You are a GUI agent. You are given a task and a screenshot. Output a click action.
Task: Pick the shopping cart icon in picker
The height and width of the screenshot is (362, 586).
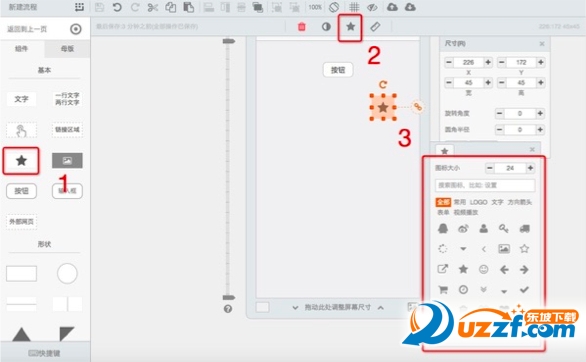tap(443, 290)
